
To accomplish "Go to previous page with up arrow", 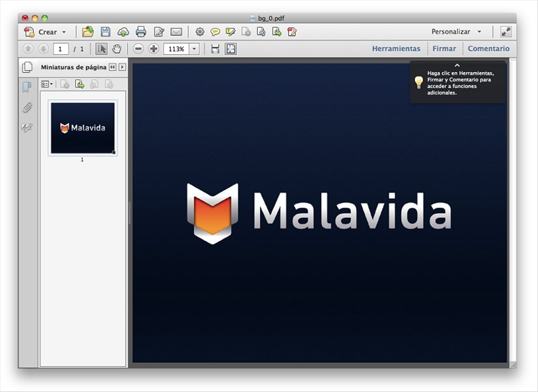I will coord(28,49).
